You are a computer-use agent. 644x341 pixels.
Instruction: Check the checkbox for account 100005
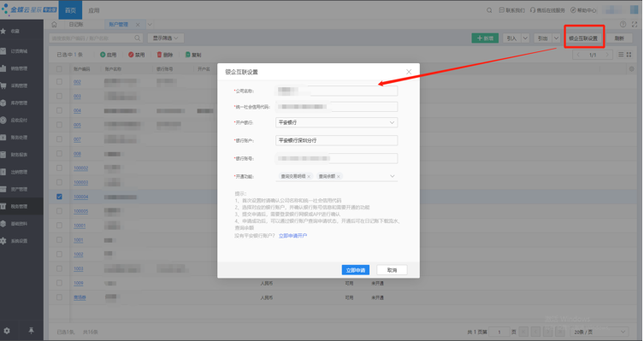pos(59,211)
